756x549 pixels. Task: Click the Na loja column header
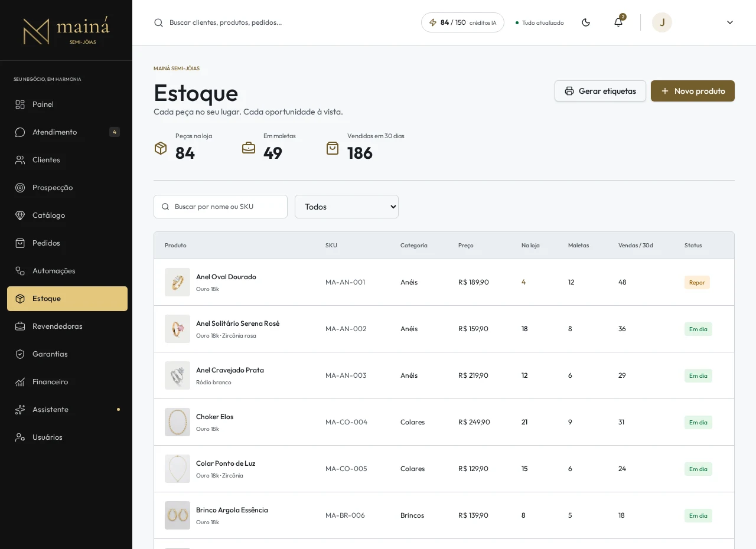[530, 245]
